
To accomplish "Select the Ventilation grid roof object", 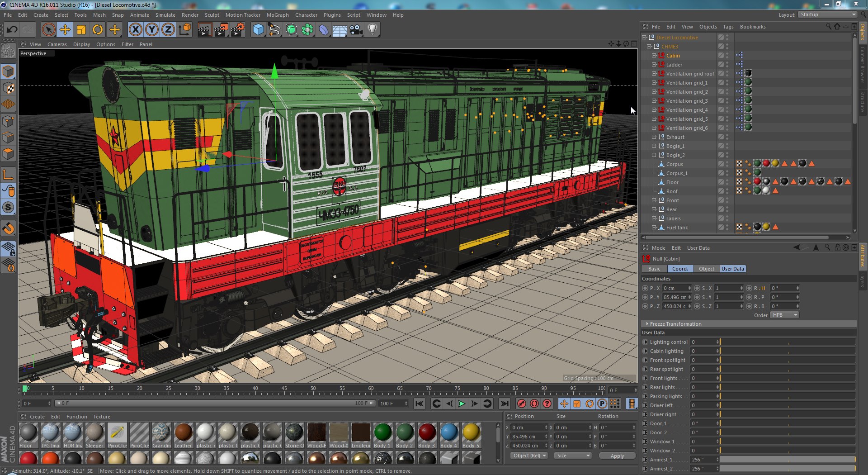I will click(690, 74).
